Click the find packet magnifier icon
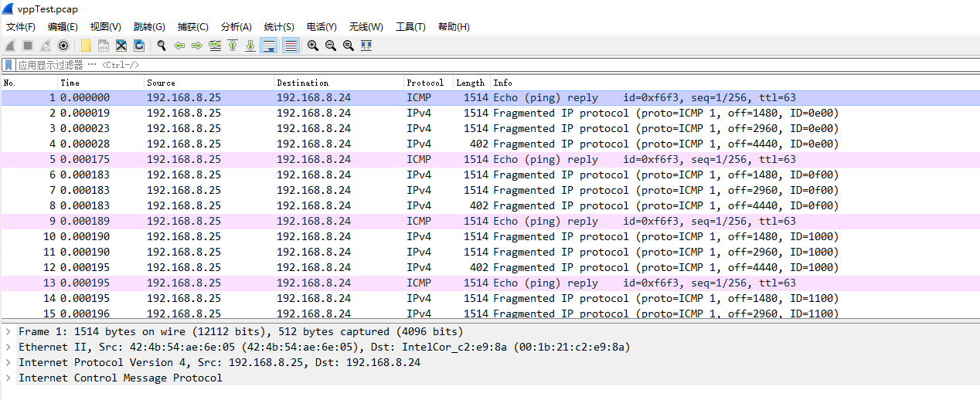This screenshot has height=400, width=980. pyautogui.click(x=162, y=46)
